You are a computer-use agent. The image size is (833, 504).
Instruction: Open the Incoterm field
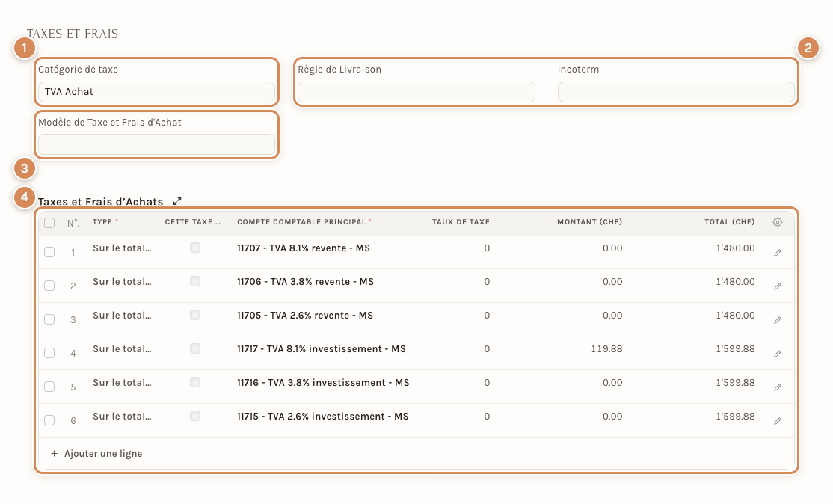[676, 92]
